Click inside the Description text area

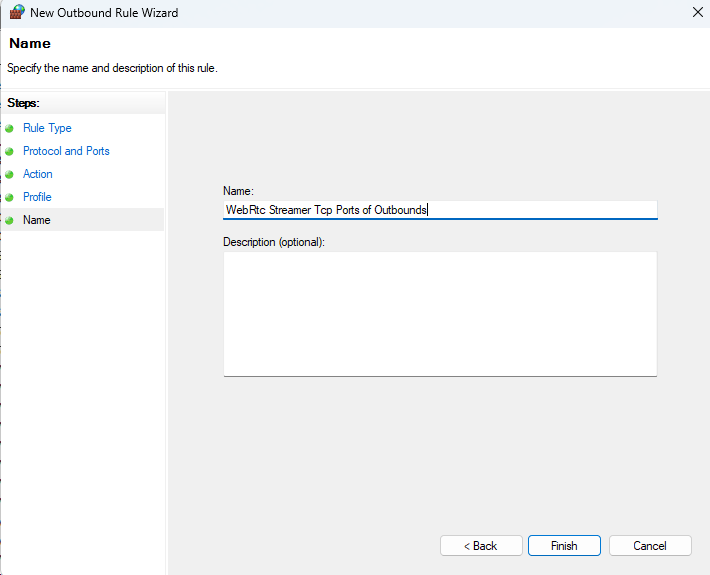(439, 313)
